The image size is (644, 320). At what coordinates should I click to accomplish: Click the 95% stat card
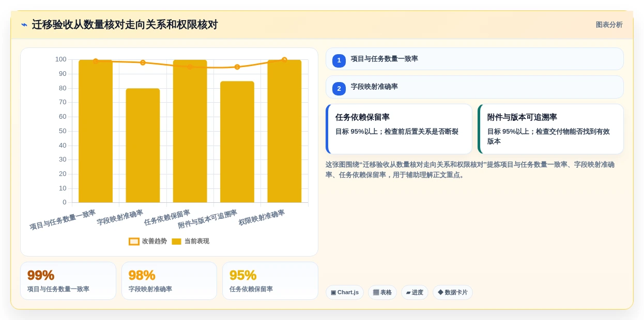tap(270, 281)
